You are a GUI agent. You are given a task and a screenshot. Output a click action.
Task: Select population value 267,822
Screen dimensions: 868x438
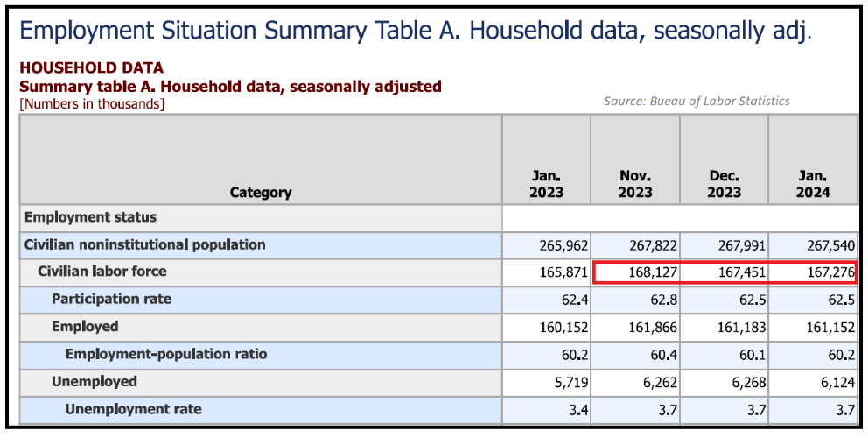coord(653,245)
